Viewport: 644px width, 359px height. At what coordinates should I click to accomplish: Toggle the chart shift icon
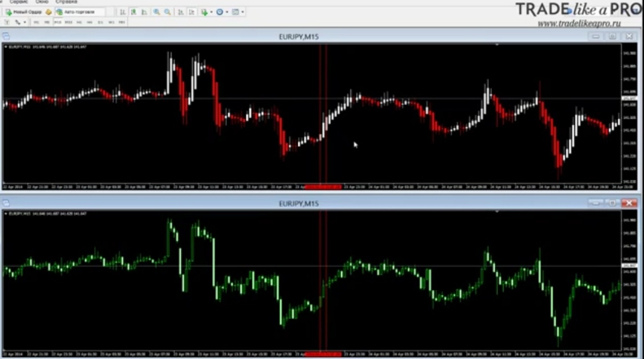(192, 12)
